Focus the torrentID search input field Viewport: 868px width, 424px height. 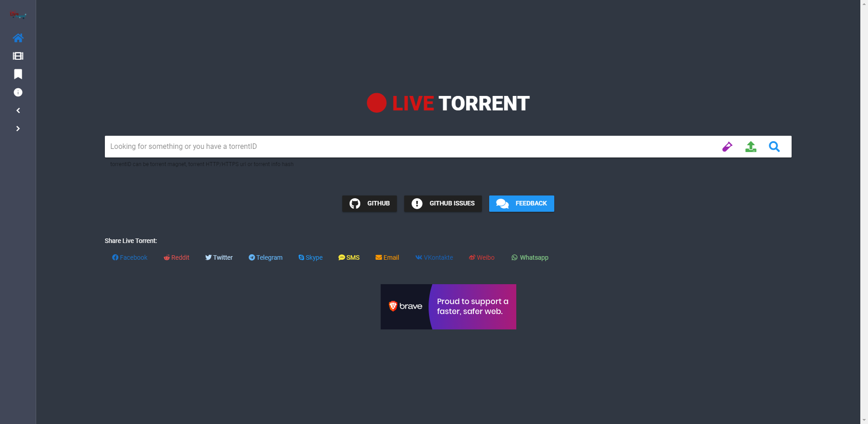click(411, 147)
